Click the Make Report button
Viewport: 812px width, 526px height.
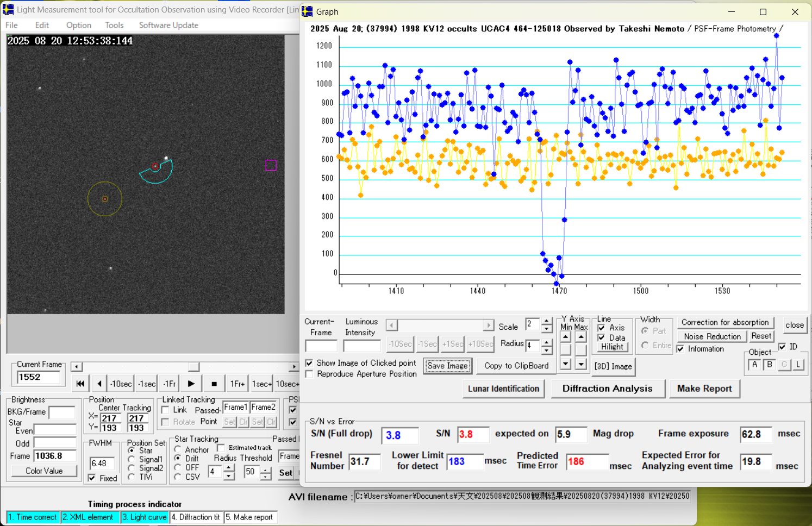click(704, 389)
